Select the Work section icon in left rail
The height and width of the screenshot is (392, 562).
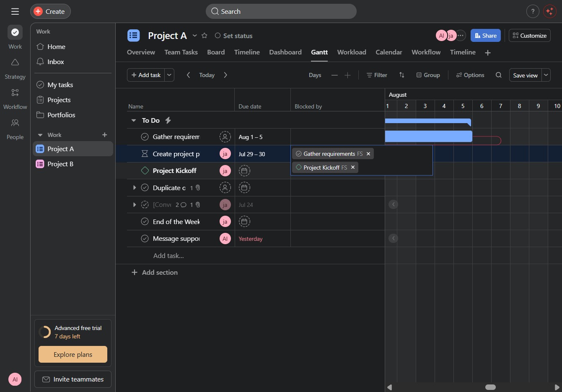point(15,32)
